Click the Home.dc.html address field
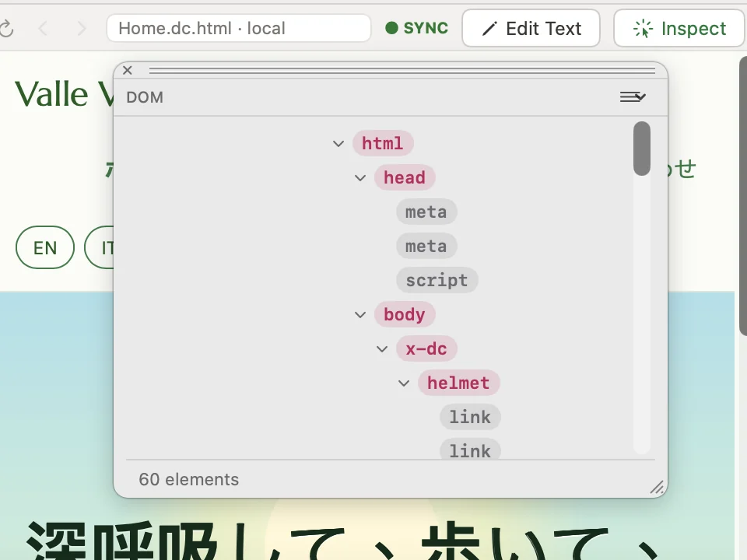Image resolution: width=747 pixels, height=560 pixels. [x=239, y=29]
